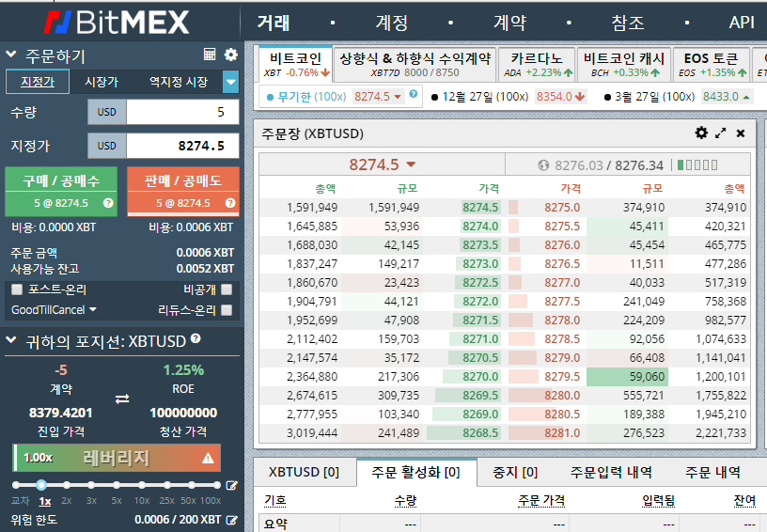767x532 pixels.
Task: Select the EOS 토큰 tab
Action: (x=712, y=65)
